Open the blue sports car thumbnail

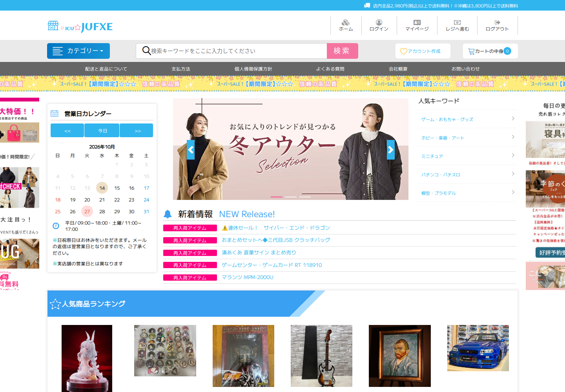[478, 348]
